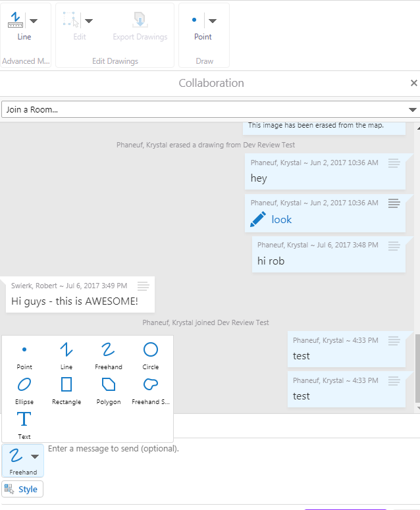Click the Edit Drawings group label
This screenshot has width=420, height=510.
point(115,61)
